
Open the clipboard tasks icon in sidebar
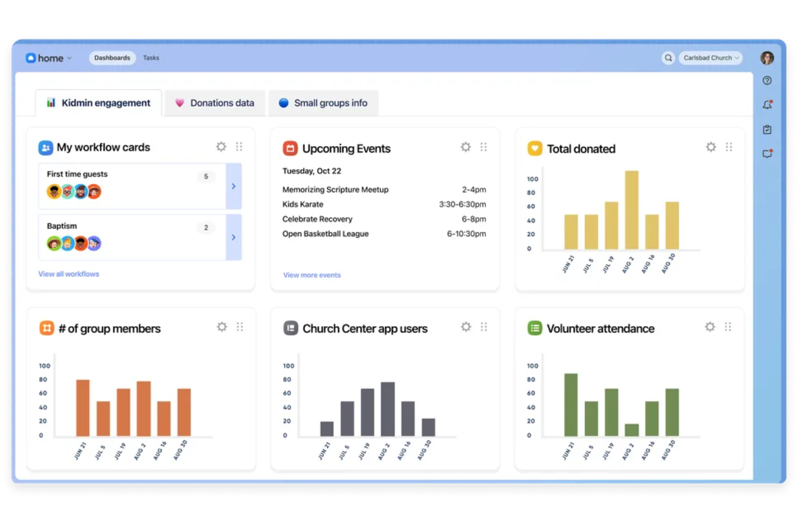point(767,129)
